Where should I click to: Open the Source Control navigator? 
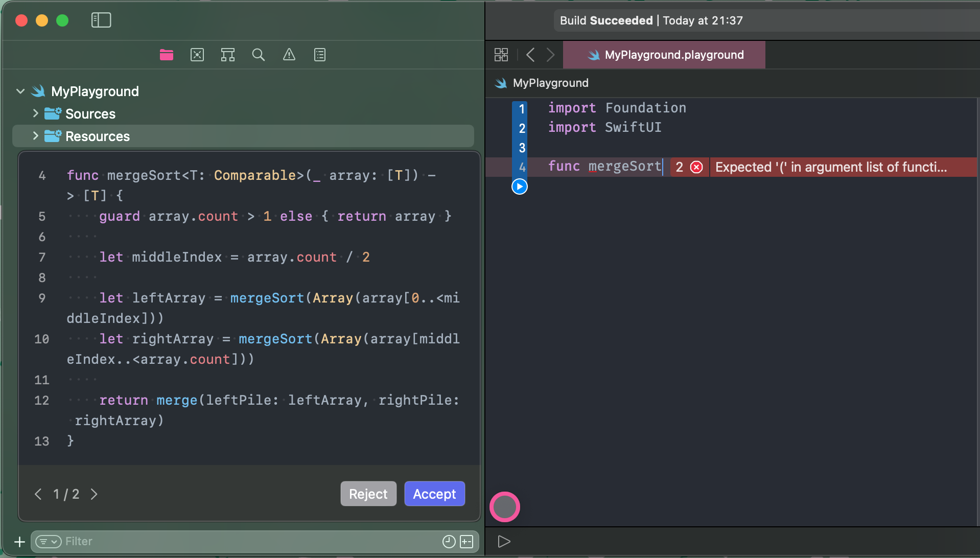[x=197, y=55]
